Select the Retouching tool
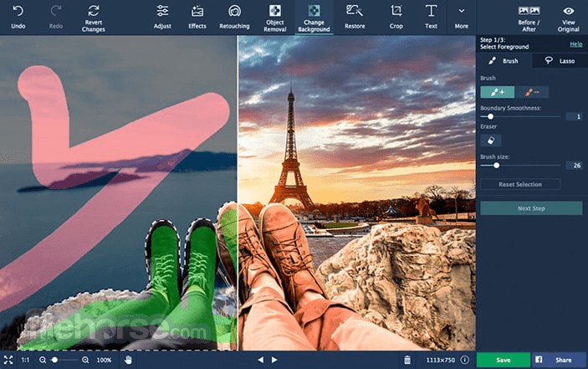Screen dimensions: 588x369 [234, 17]
